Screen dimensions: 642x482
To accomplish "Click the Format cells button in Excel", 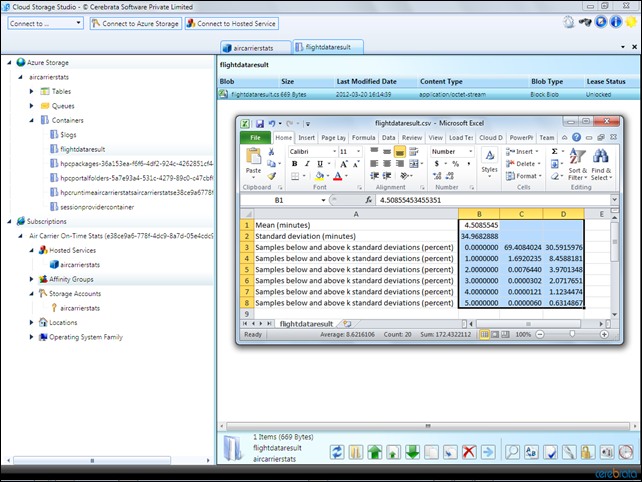I will [x=523, y=176].
